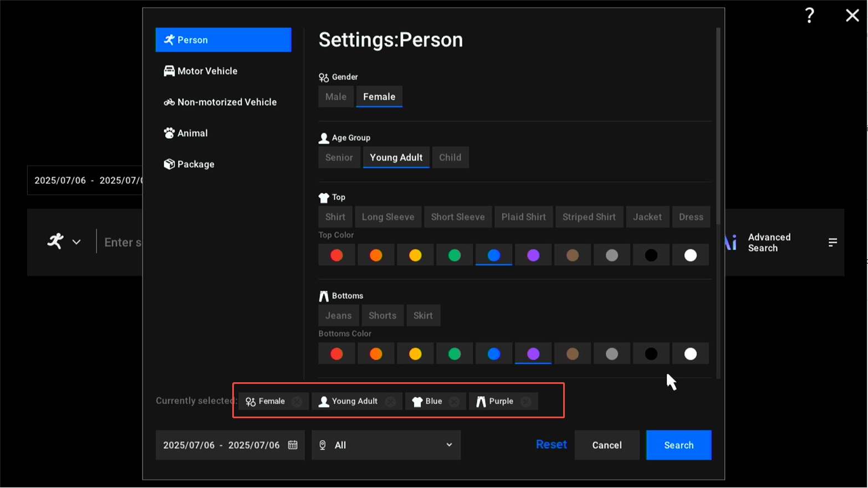Select Short Sleeve top type
This screenshot has width=868, height=488.
[458, 217]
